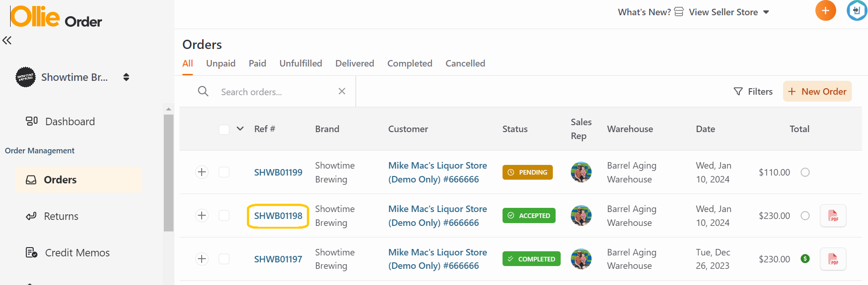Click unpaid circle indicator for order SHWB01198

coord(805,216)
